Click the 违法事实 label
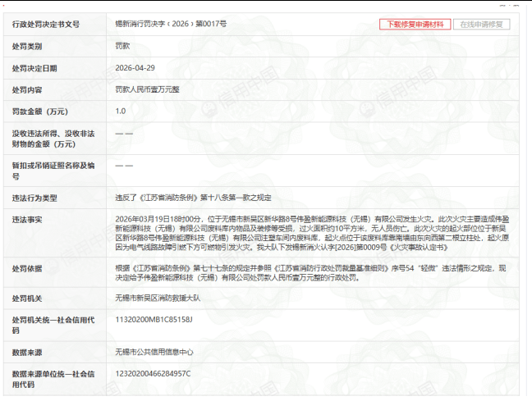This screenshot has width=532, height=401. click(x=27, y=220)
